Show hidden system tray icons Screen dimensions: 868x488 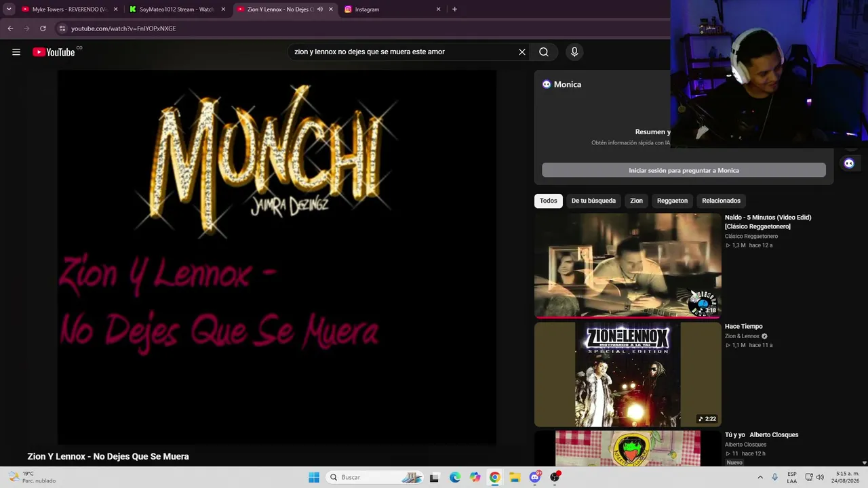point(760,477)
